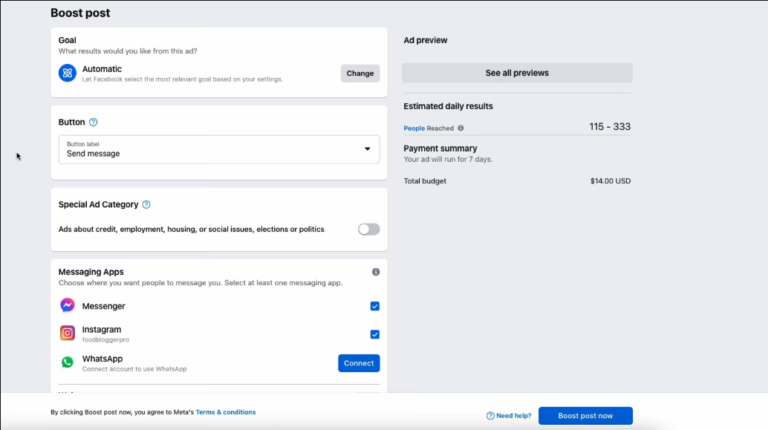Open the Button label dropdown arrow
The image size is (768, 430).
point(367,149)
